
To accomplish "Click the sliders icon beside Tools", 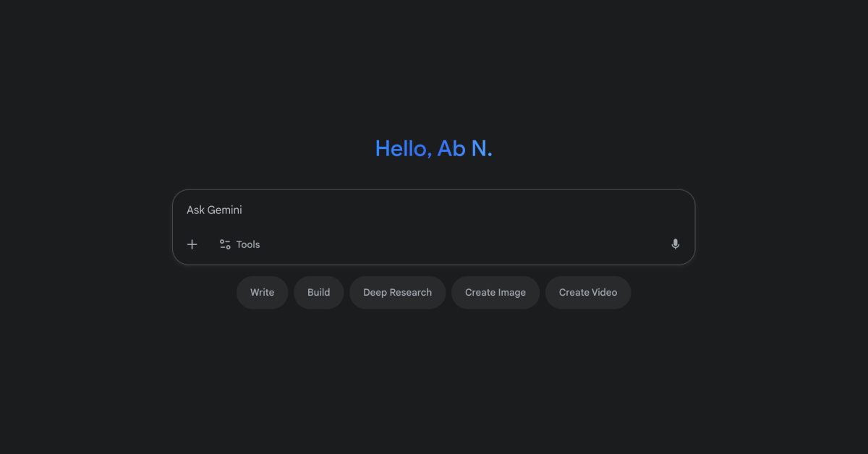I will point(225,244).
